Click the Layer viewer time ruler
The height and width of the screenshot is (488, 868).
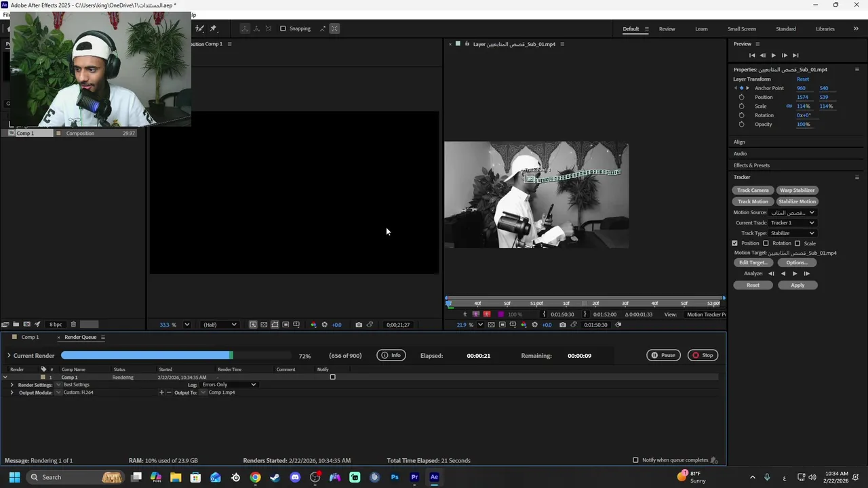pos(585,304)
